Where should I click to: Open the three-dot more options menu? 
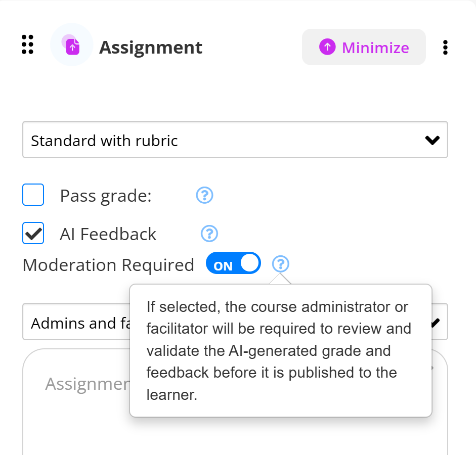click(445, 48)
